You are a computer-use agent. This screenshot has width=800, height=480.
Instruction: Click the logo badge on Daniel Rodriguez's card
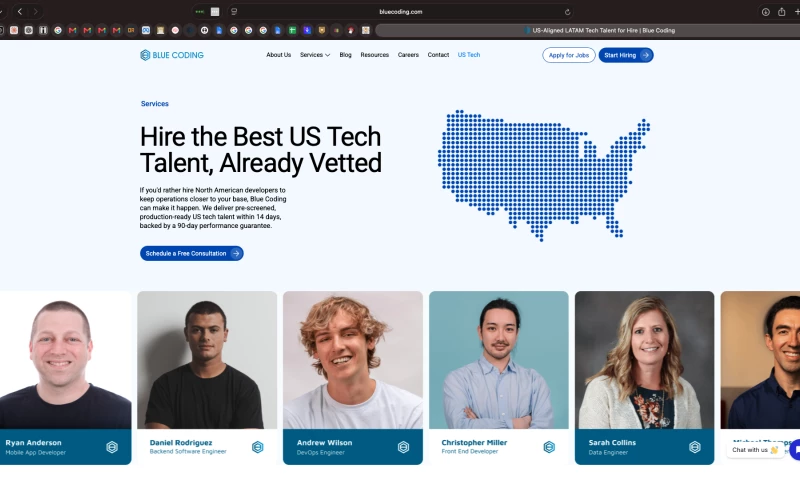[258, 447]
